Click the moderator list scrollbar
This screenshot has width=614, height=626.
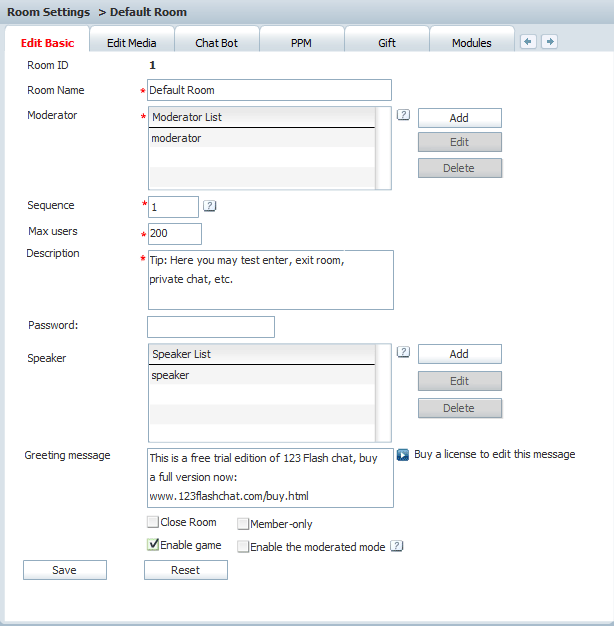click(383, 148)
